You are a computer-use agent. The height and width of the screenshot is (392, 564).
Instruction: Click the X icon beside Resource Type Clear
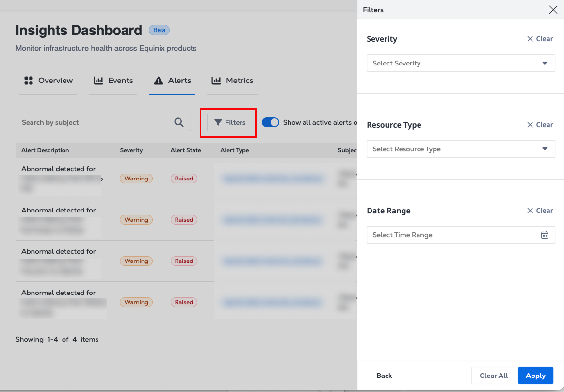pyautogui.click(x=530, y=125)
